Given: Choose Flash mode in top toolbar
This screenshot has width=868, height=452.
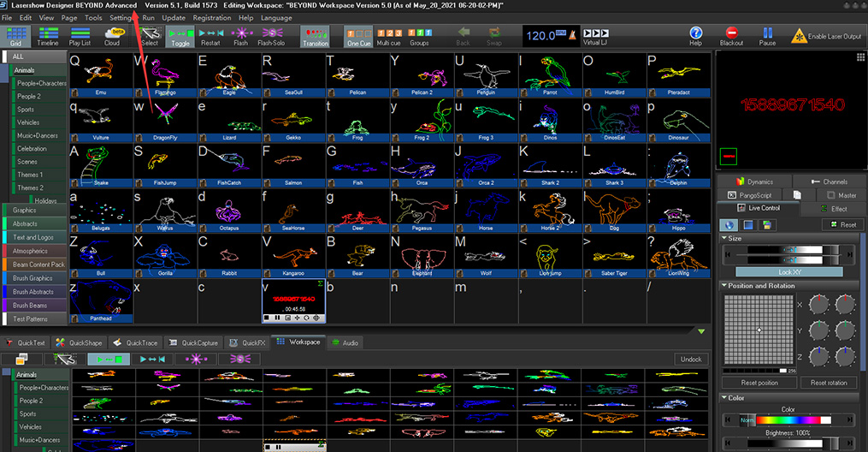Looking at the screenshot, I should click(241, 37).
